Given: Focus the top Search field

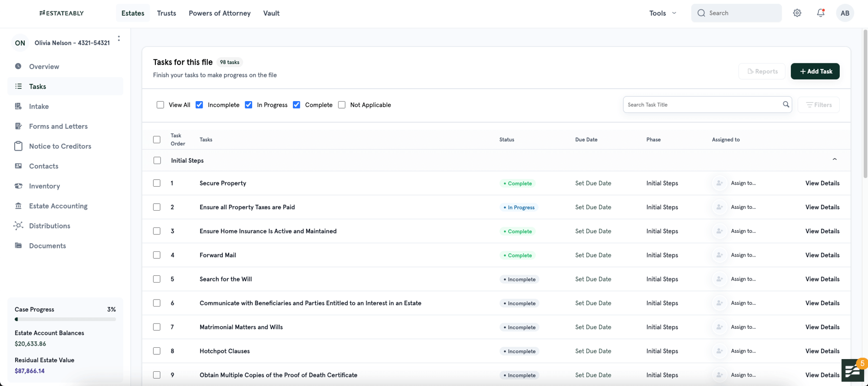Looking at the screenshot, I should click(x=736, y=13).
